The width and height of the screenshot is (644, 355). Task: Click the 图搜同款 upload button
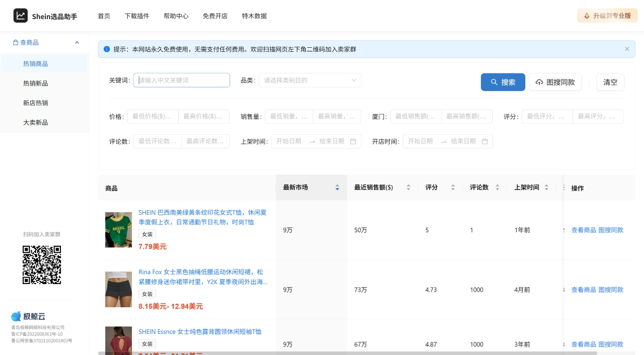[x=555, y=82]
